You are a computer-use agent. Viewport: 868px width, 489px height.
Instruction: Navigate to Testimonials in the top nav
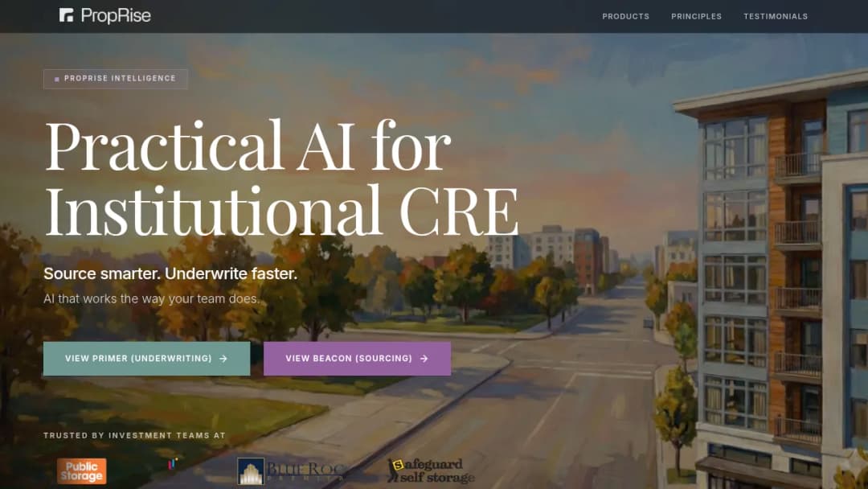(776, 17)
